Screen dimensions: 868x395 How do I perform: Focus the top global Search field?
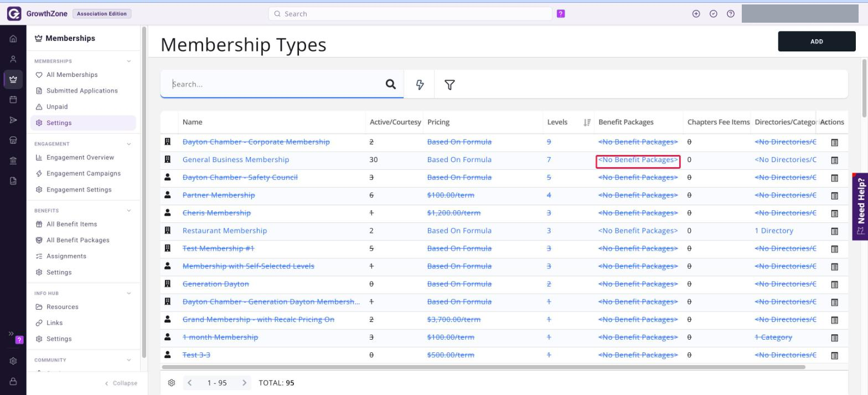tap(410, 14)
